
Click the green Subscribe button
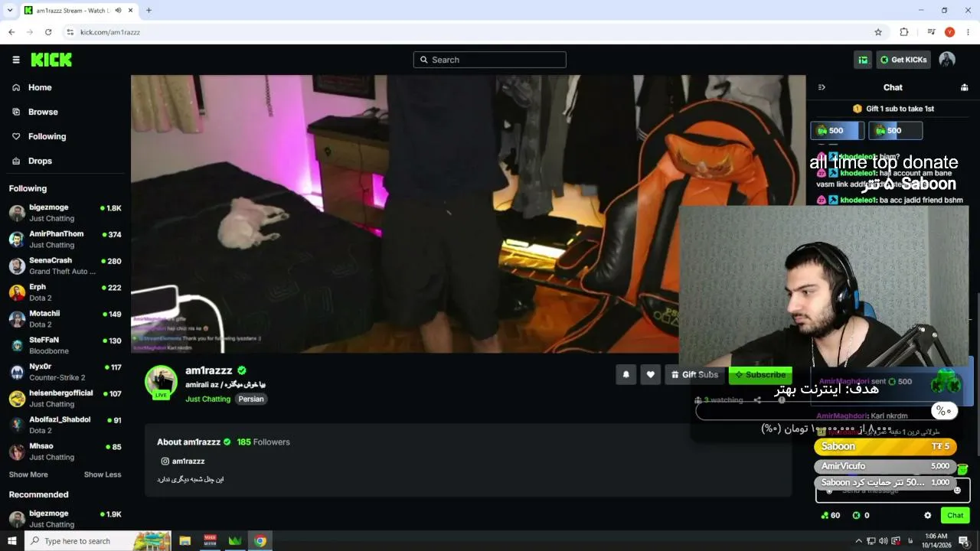coord(760,375)
